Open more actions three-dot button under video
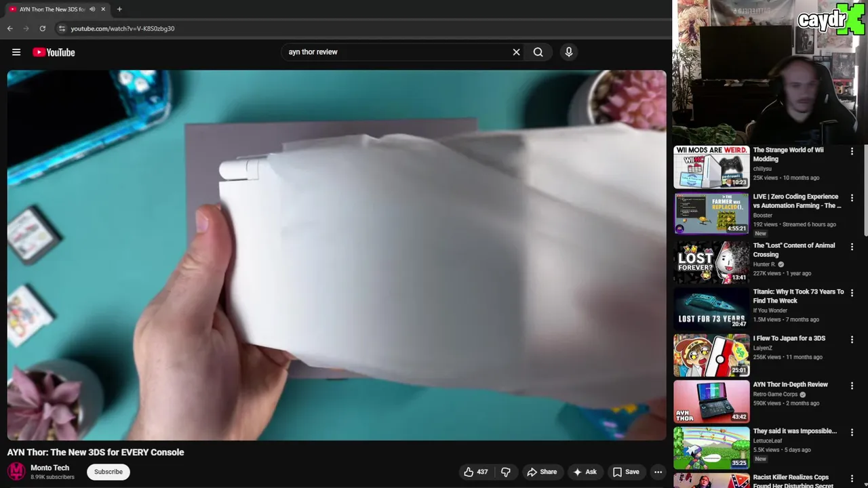 click(658, 472)
